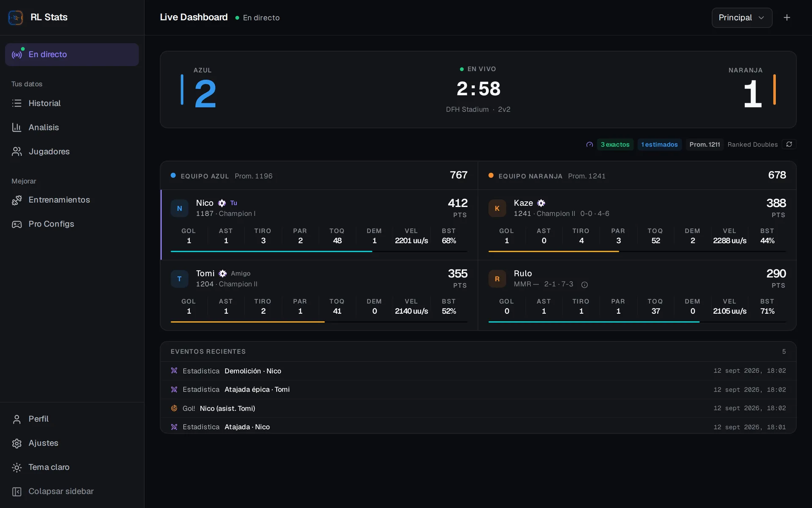The height and width of the screenshot is (508, 812).
Task: Click the Equipo Azul header
Action: coord(319,176)
